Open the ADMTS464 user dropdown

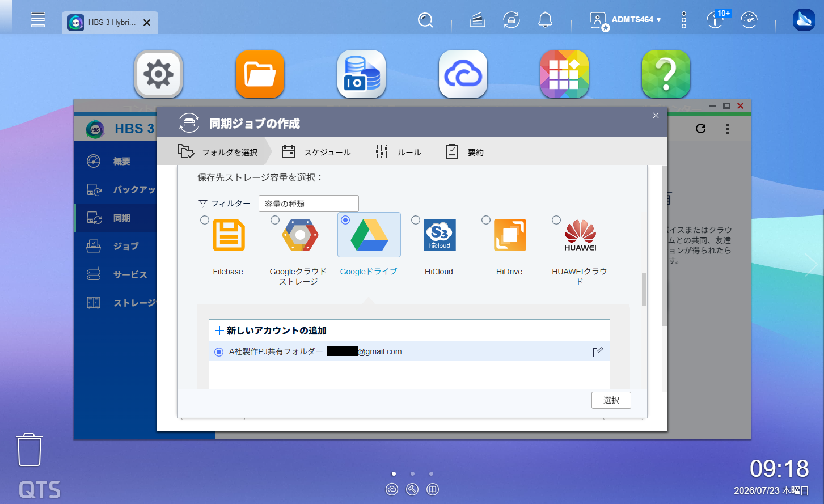(x=626, y=20)
